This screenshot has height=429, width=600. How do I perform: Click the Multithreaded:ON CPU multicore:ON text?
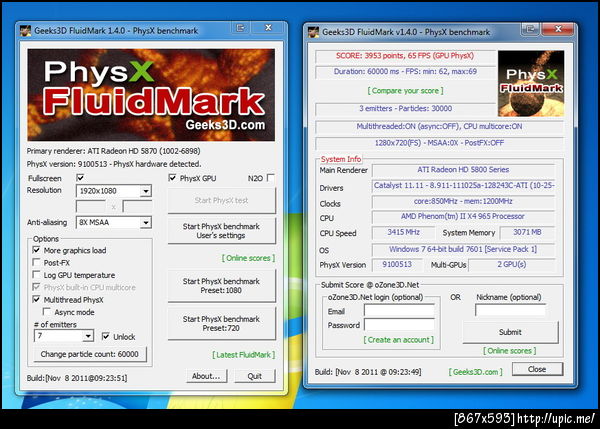tap(439, 127)
